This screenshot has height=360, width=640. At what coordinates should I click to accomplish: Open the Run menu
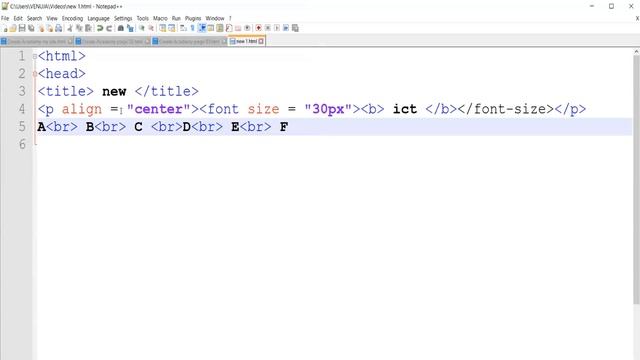(x=176, y=18)
